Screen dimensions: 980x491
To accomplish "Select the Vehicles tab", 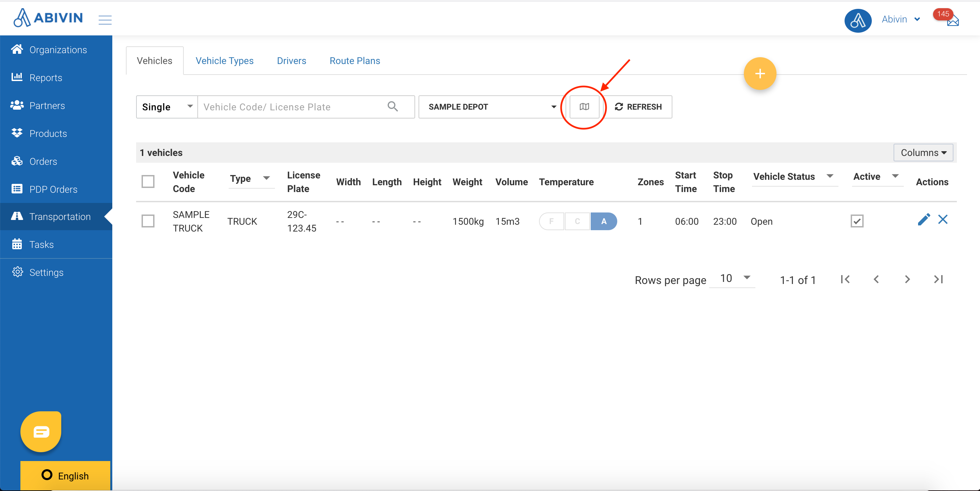I will (154, 61).
